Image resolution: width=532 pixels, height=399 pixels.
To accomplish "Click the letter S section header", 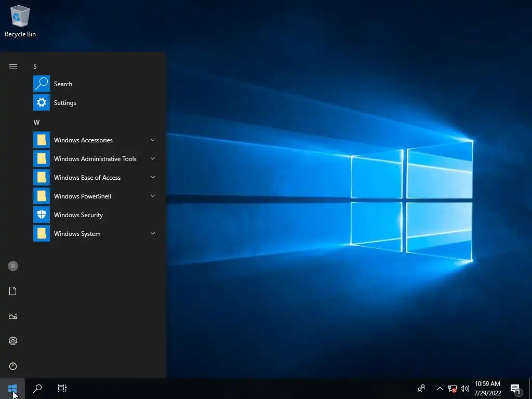I will [x=35, y=66].
